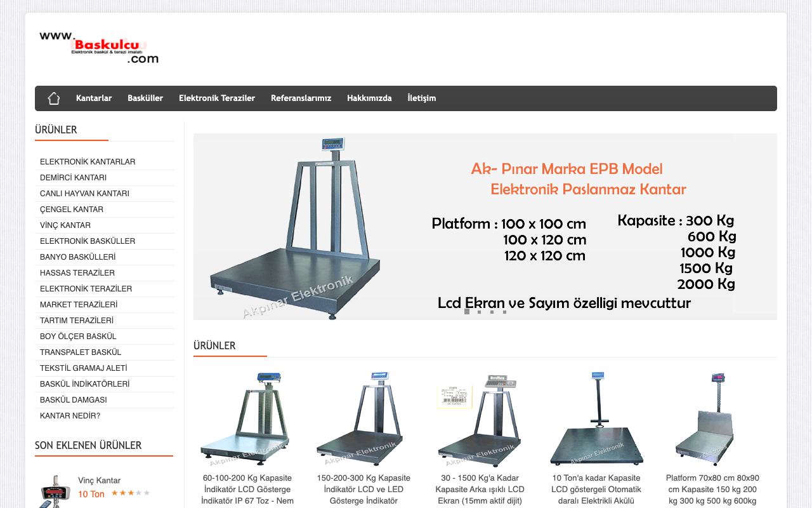
Task: Select VİNÇ KANTAR in sidebar
Action: click(65, 225)
